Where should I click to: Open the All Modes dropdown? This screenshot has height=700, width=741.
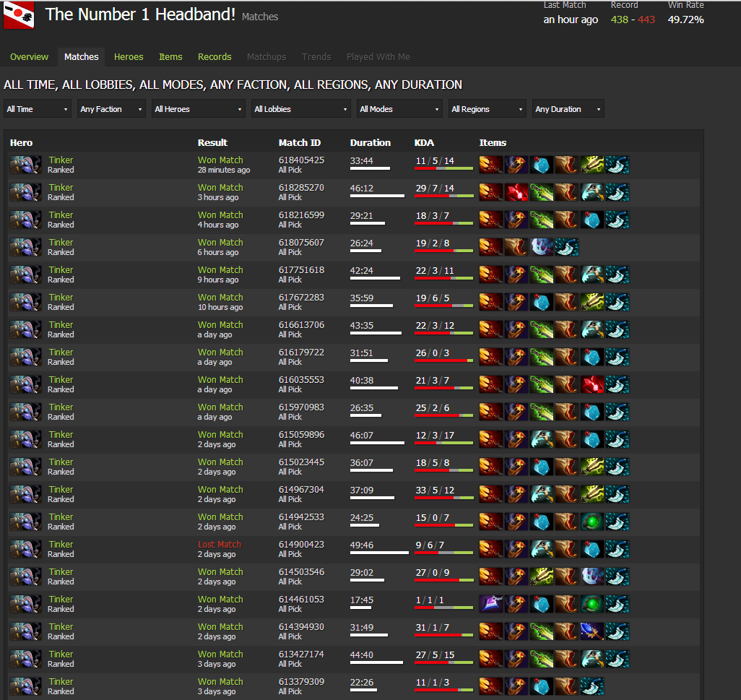399,109
